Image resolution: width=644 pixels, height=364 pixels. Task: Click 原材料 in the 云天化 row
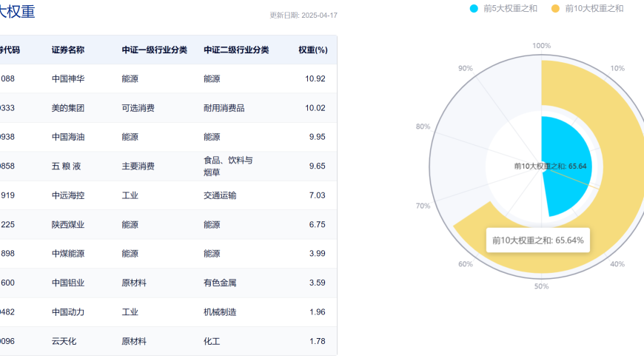pos(134,341)
